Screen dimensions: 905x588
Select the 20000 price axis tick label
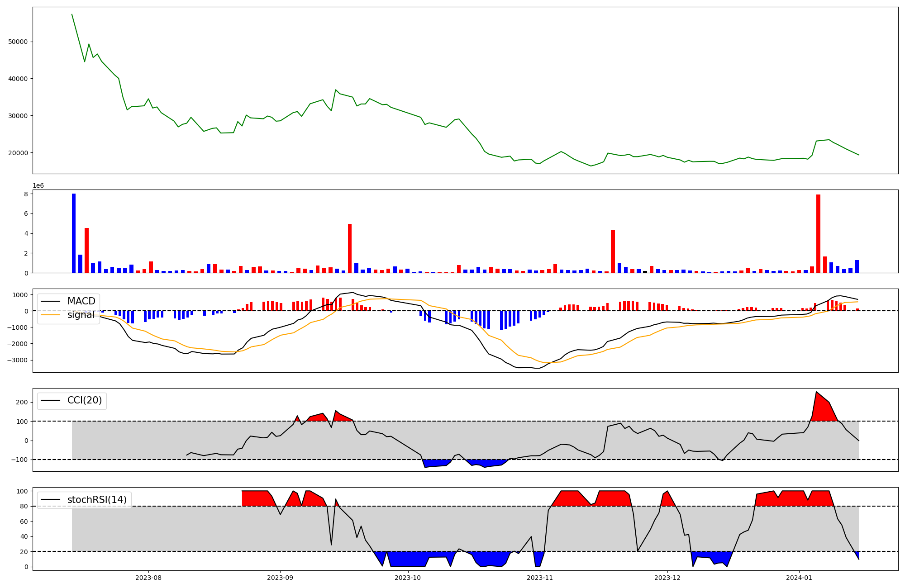(x=18, y=153)
